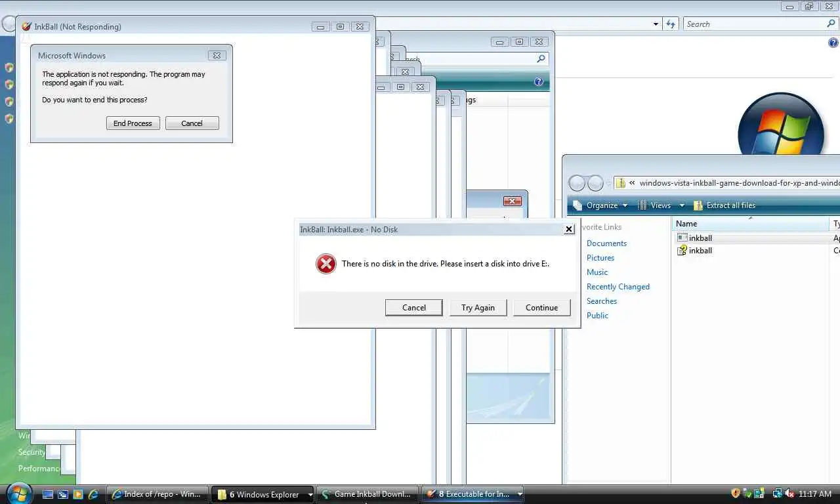This screenshot has height=504, width=840.
Task: Click Cancel in the Microsoft Windows dialog
Action: point(192,123)
